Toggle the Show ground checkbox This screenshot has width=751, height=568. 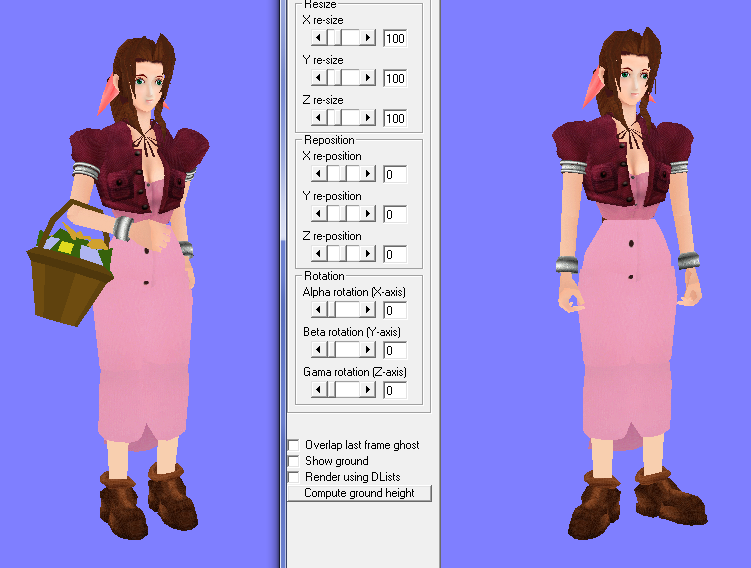coord(293,461)
